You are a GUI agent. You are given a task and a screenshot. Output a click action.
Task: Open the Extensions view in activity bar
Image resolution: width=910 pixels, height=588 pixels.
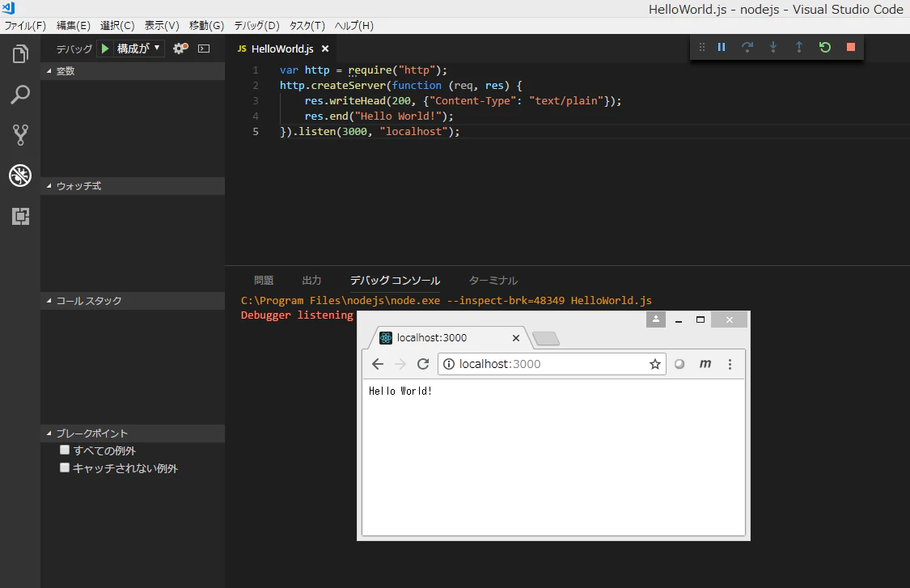tap(20, 216)
